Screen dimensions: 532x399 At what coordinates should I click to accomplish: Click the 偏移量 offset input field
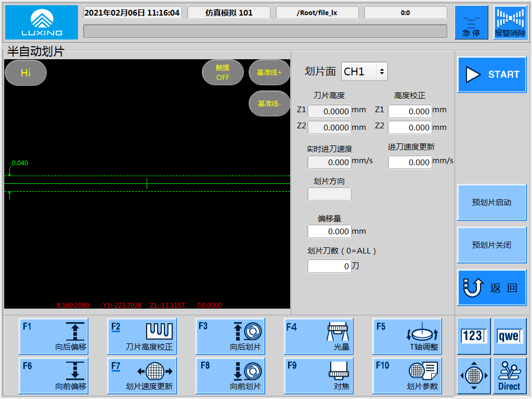pos(329,231)
